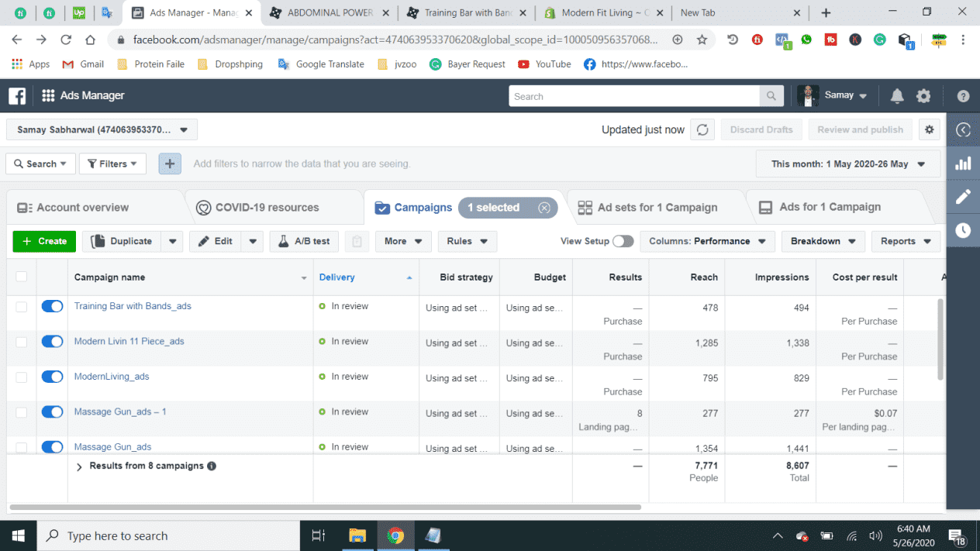
Task: Click the search magnifier button in header
Action: click(x=771, y=96)
